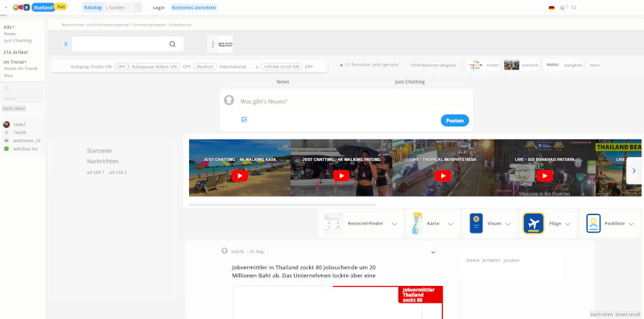Viewport: 644px width, 319px height.
Task: Click avatar next to 16461
Action: 6,125
